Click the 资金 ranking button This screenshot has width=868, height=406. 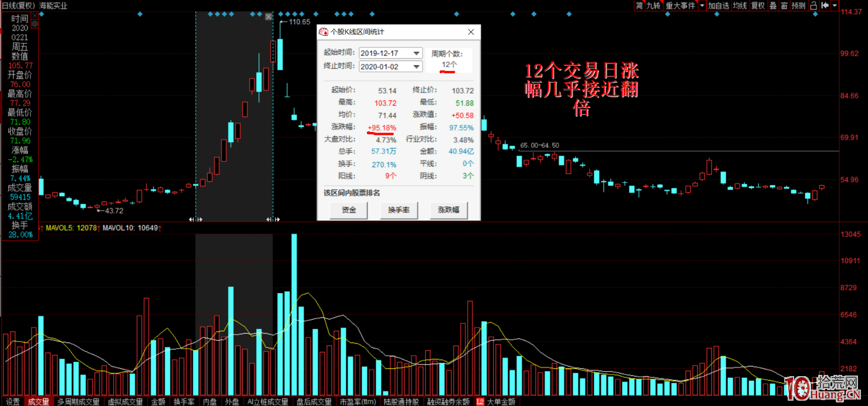349,210
